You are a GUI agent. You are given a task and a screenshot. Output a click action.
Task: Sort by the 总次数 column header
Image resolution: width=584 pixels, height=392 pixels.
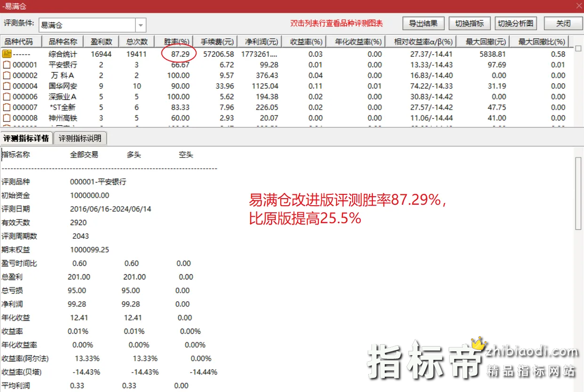click(x=137, y=42)
